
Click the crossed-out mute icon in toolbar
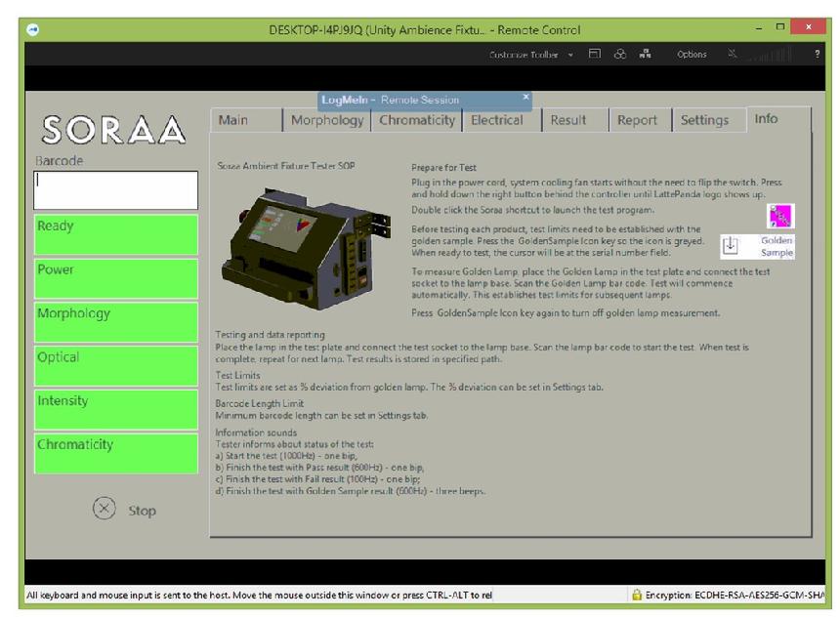point(732,53)
